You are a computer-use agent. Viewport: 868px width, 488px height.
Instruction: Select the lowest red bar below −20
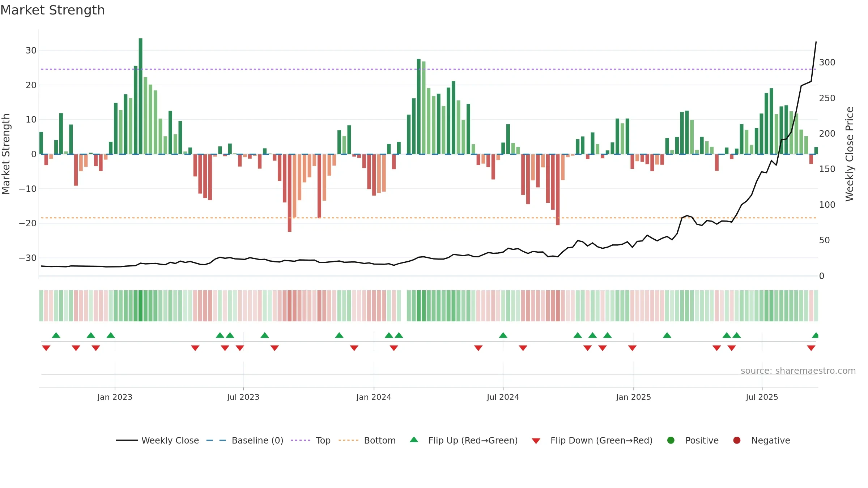coord(289,193)
